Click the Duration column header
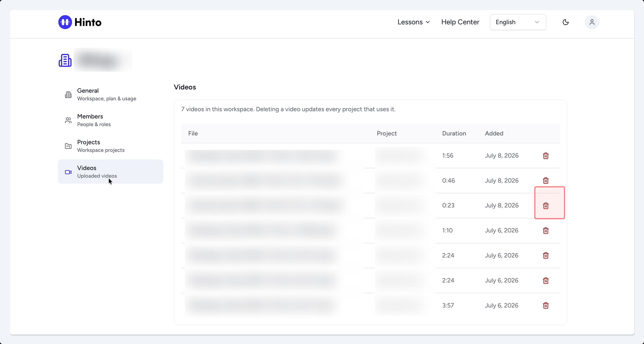The width and height of the screenshot is (644, 344). pyautogui.click(x=454, y=133)
